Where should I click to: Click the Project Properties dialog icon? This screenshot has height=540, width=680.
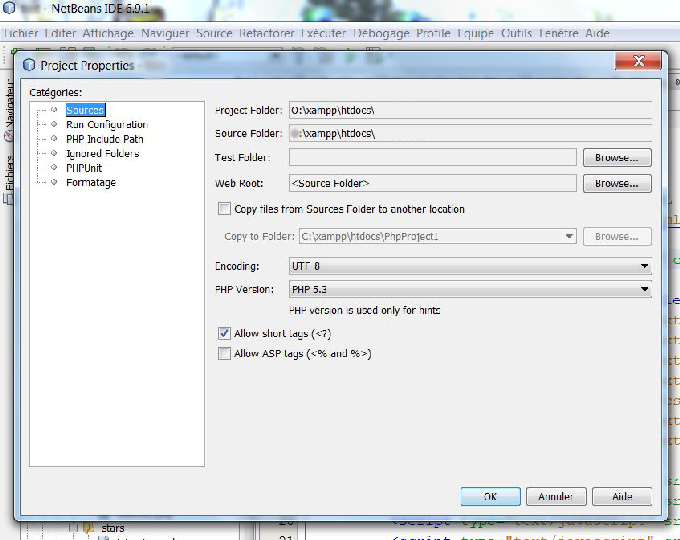(29, 65)
